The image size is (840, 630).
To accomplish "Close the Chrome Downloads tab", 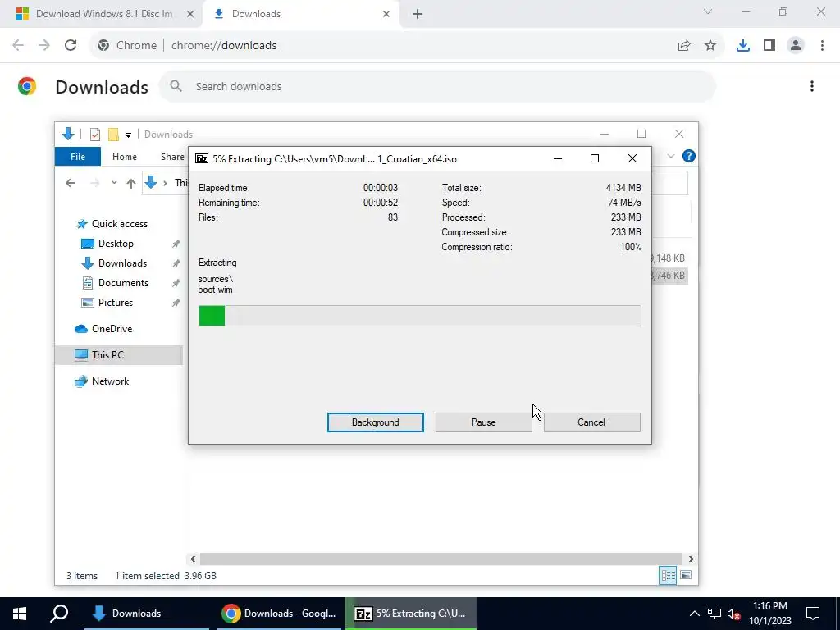I will point(386,15).
